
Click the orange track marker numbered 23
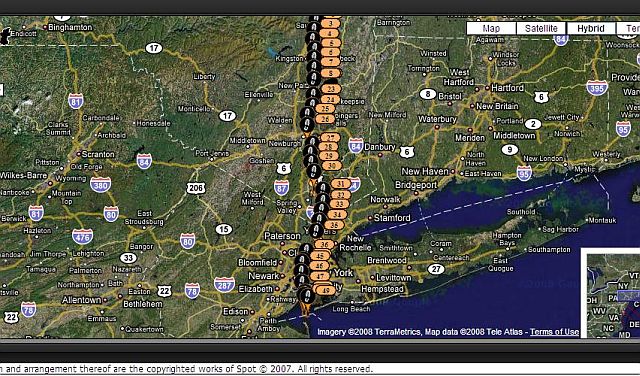click(331, 89)
